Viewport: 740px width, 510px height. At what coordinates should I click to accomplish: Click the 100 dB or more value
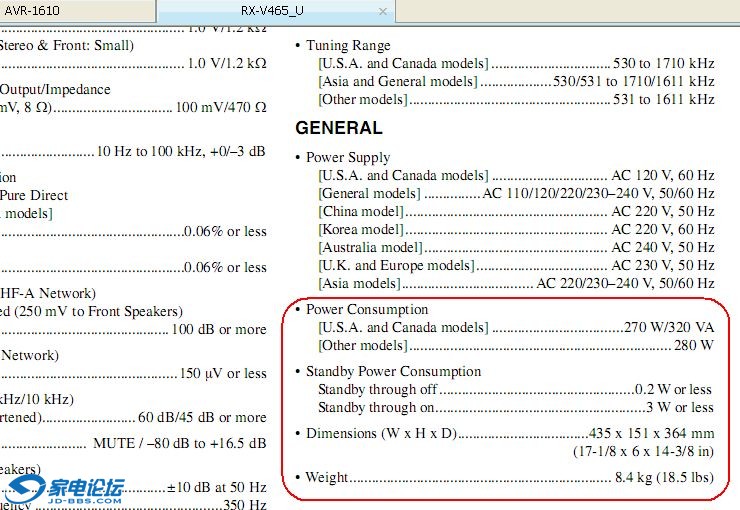click(219, 329)
